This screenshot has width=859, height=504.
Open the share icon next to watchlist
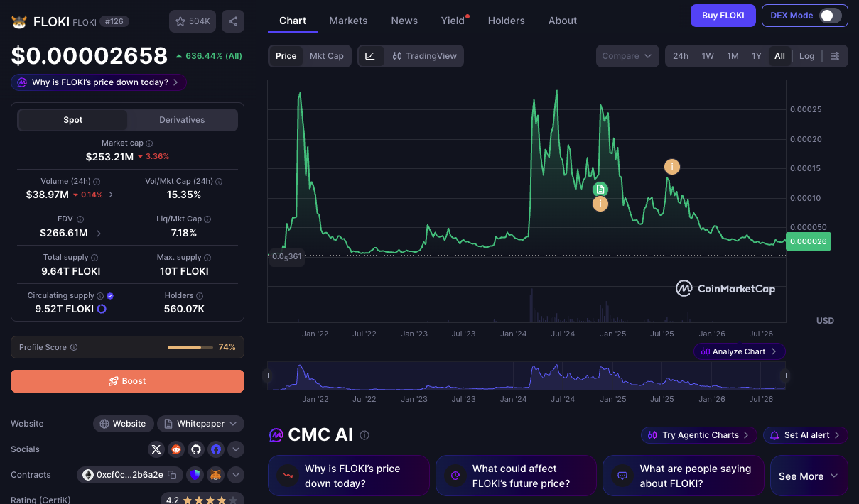coord(233,21)
